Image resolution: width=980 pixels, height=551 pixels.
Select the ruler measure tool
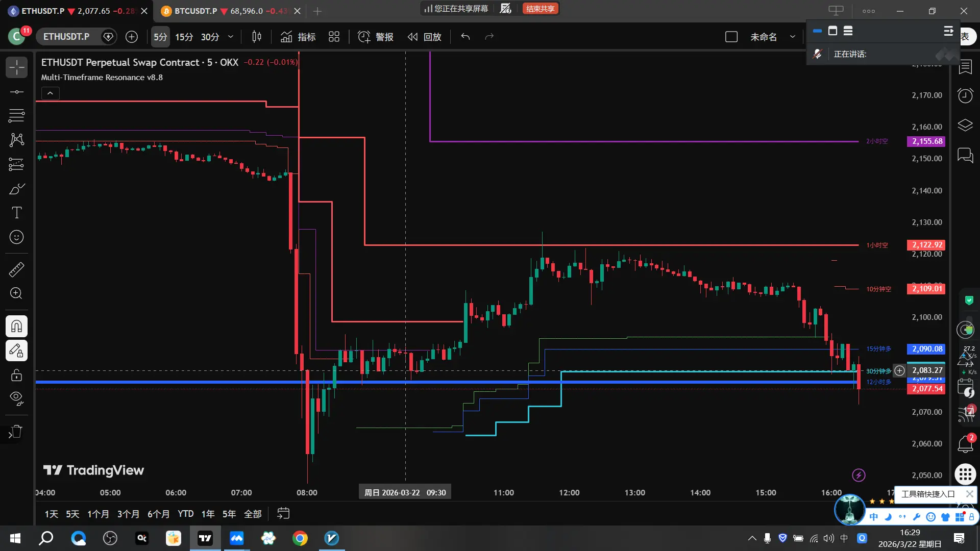coord(16,269)
